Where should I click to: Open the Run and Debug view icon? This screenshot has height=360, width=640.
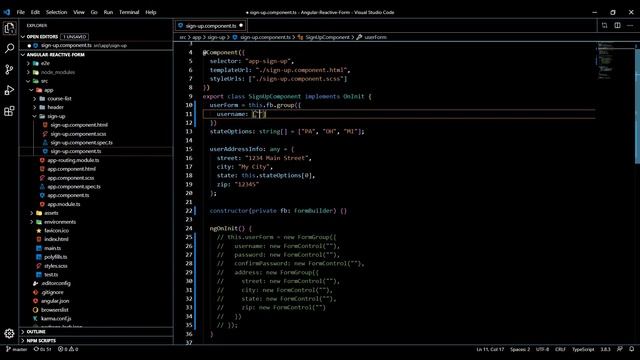9,90
